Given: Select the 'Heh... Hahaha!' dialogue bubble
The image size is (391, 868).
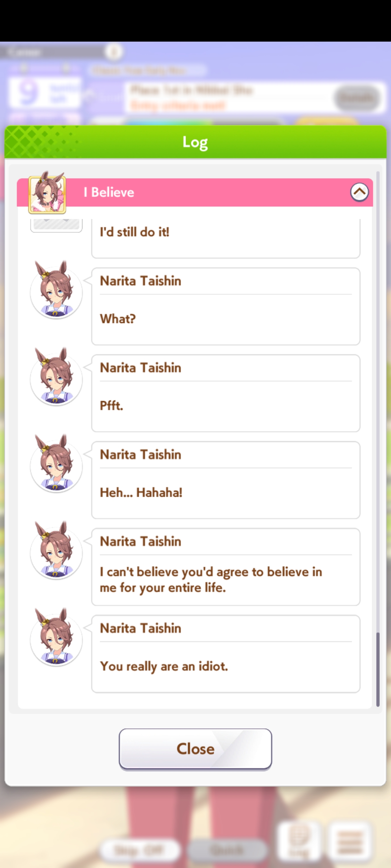Looking at the screenshot, I should pyautogui.click(x=226, y=480).
